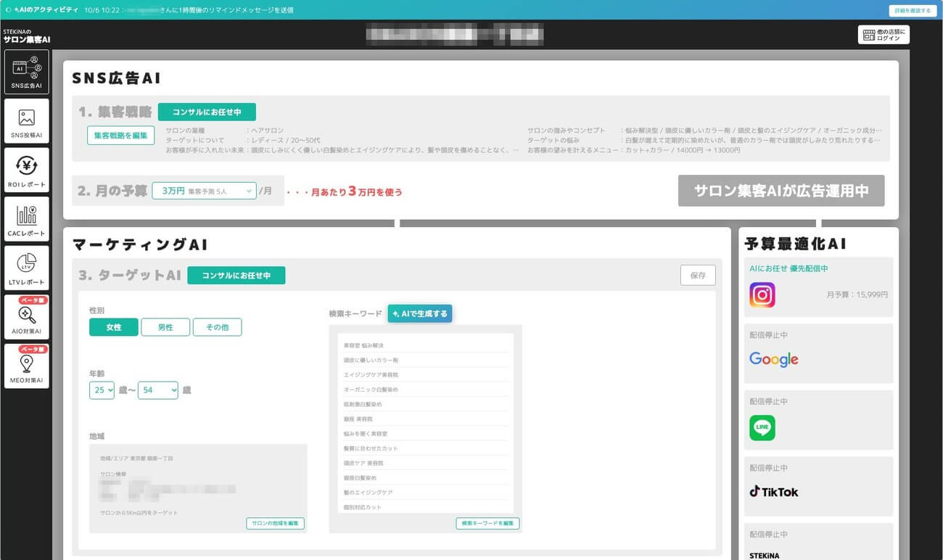This screenshot has height=560, width=943.
Task: Select 男性 as the target gender
Action: 165,327
